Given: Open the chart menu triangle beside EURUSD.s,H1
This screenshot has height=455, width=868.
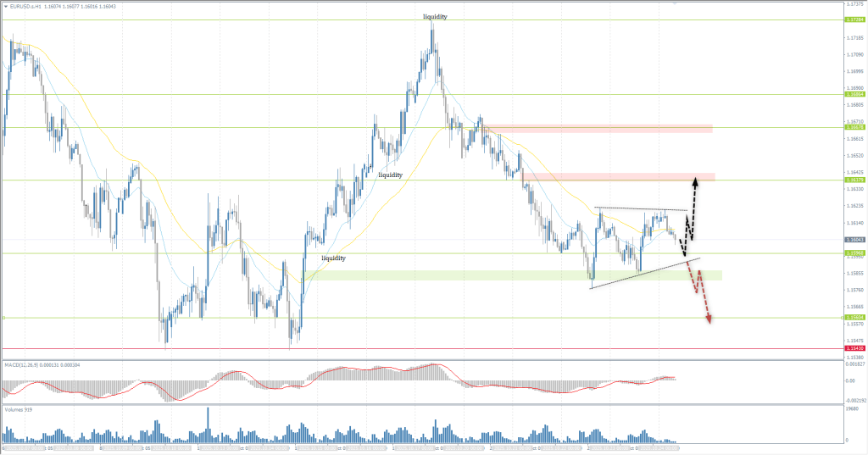Looking at the screenshot, I should pos(4,6).
